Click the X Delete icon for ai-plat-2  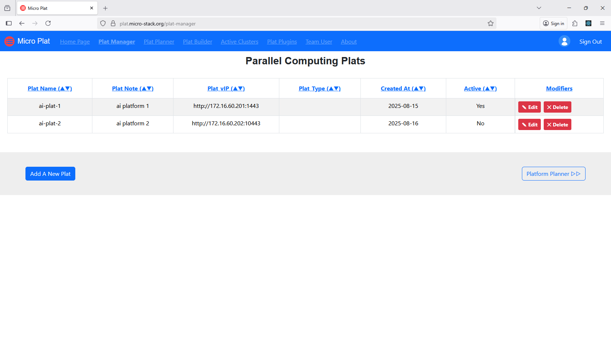tap(549, 124)
